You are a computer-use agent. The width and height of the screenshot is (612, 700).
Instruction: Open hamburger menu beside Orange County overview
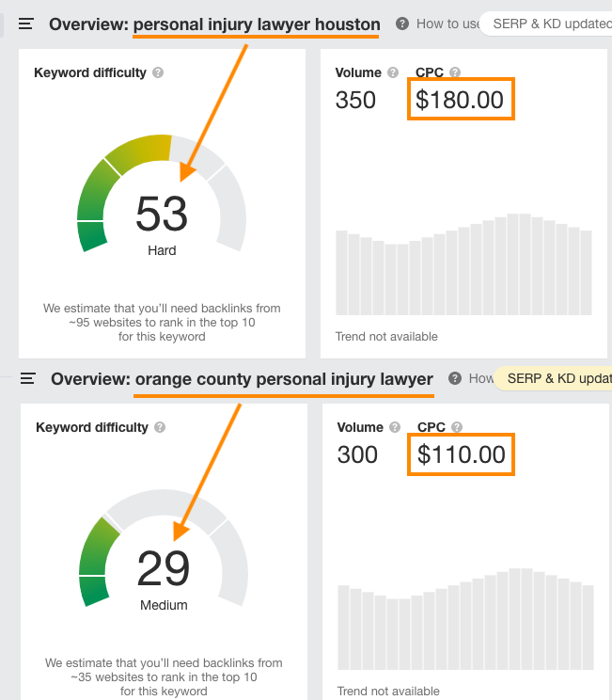point(28,378)
